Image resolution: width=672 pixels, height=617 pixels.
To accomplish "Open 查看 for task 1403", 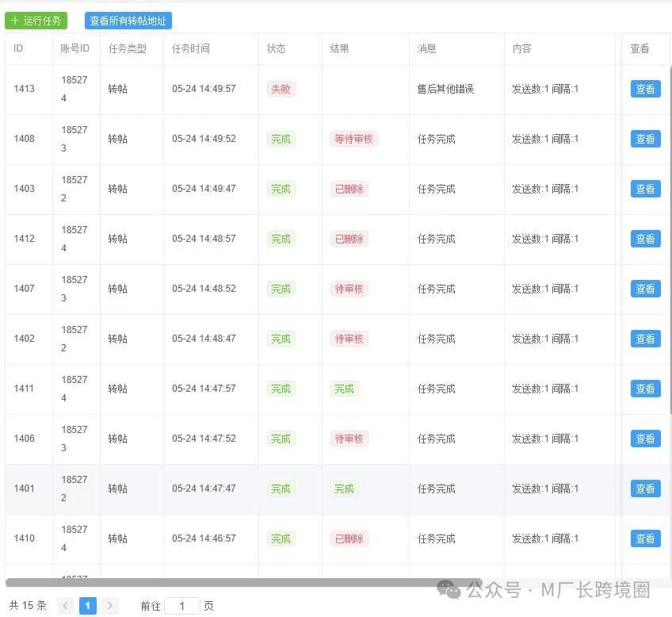I will click(645, 189).
